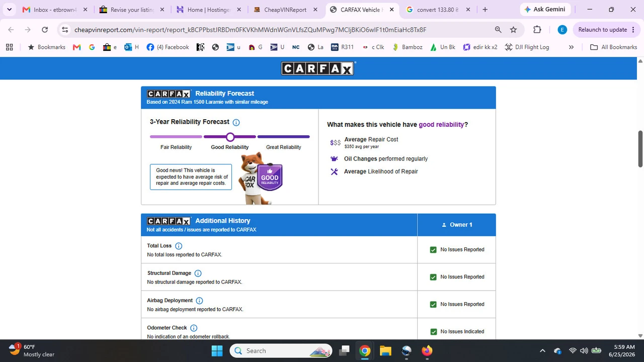Open the tab search dropdown arrow

9,10
